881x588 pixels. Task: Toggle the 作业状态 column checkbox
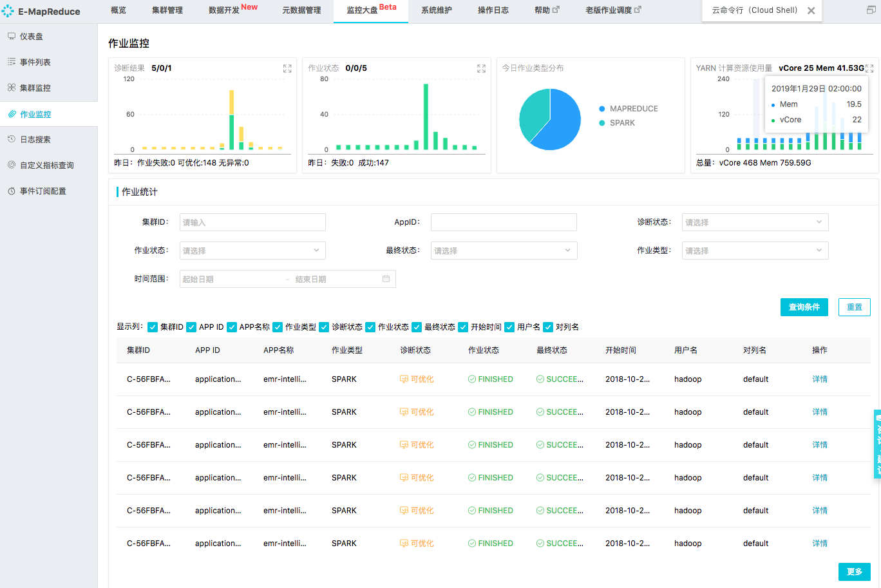370,327
